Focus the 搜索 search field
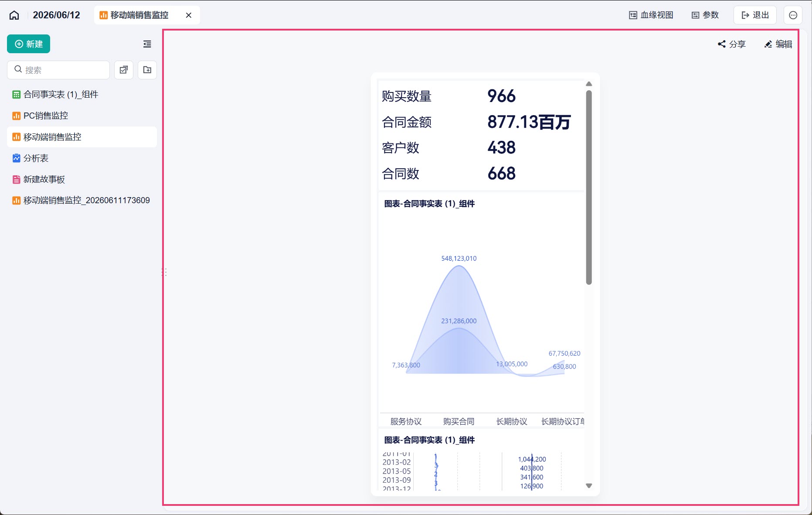Viewport: 812px width, 515px height. pos(58,70)
